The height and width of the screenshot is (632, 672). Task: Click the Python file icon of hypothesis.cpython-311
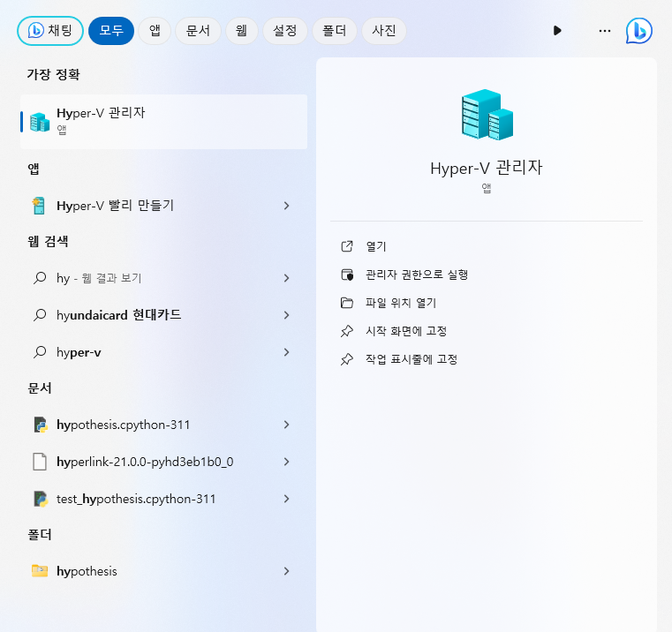click(x=41, y=425)
